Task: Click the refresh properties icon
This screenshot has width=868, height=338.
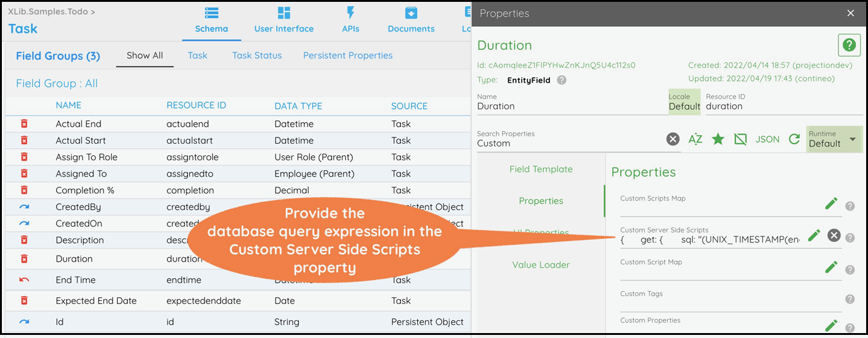Action: click(x=794, y=139)
